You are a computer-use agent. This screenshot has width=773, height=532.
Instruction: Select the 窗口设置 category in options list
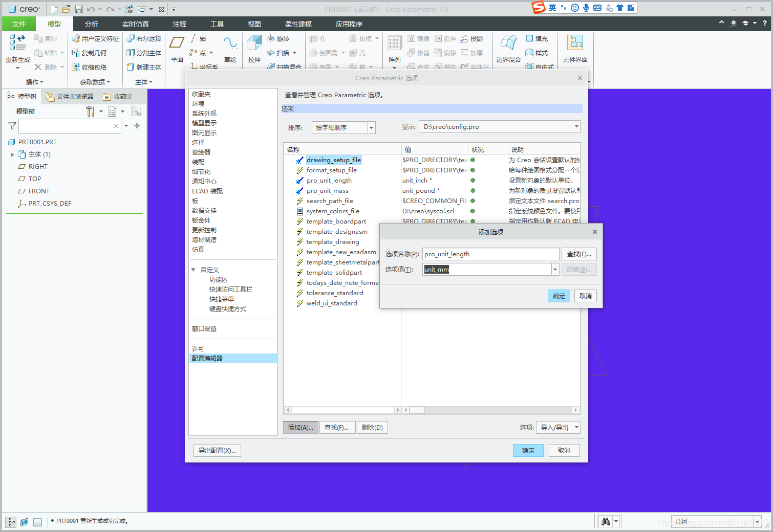[204, 329]
